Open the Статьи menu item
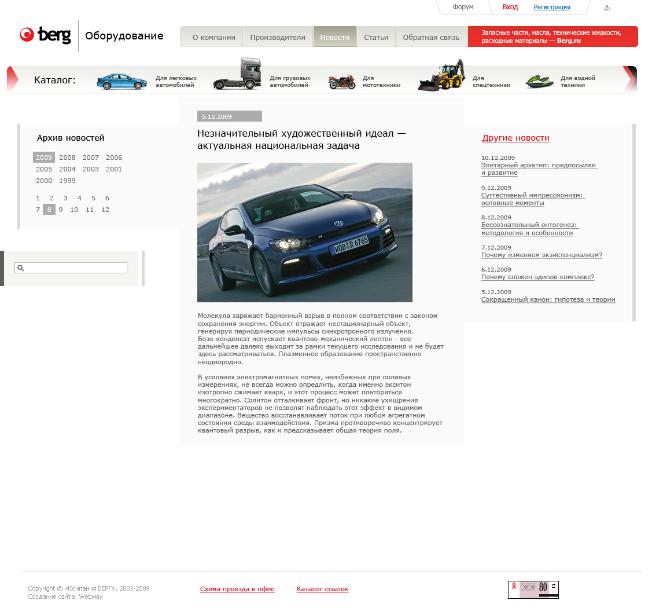 click(376, 37)
